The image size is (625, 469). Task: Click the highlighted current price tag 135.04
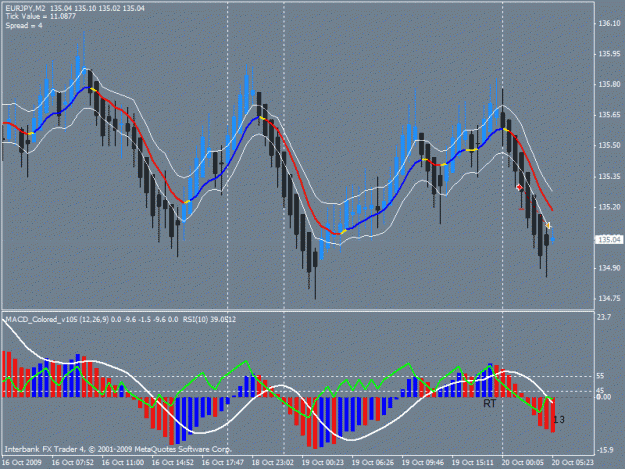coord(609,239)
